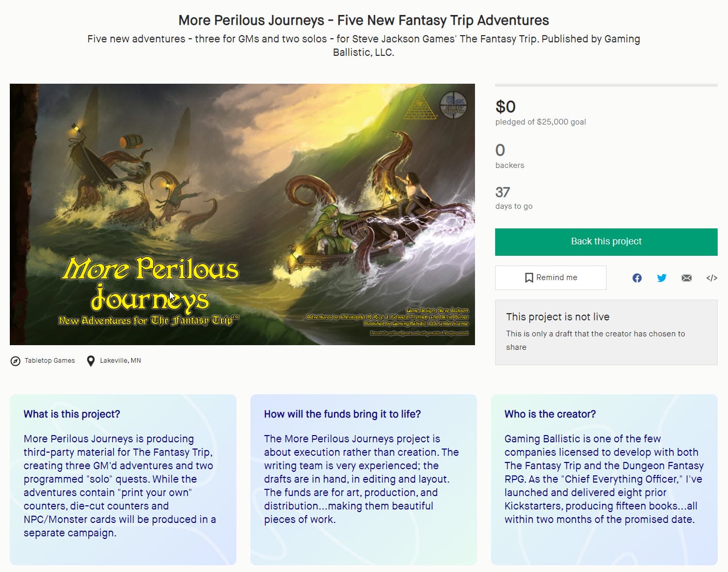Image resolution: width=728 pixels, height=572 pixels.
Task: Select the What is this project card
Action: tap(123, 480)
